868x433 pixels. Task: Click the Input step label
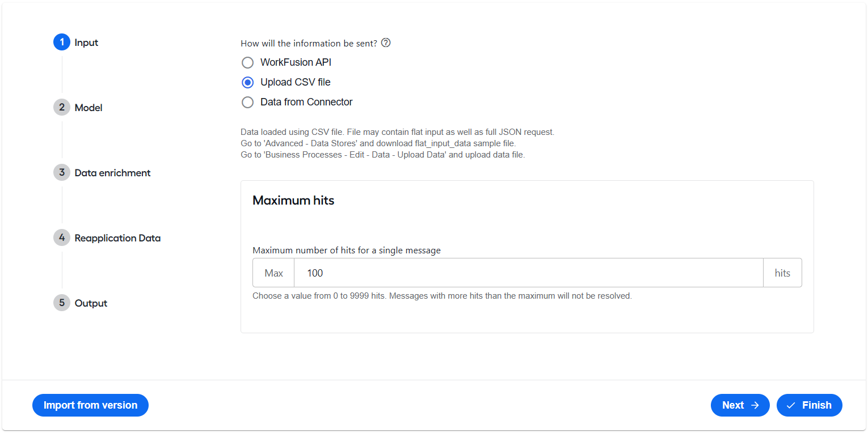pyautogui.click(x=86, y=43)
